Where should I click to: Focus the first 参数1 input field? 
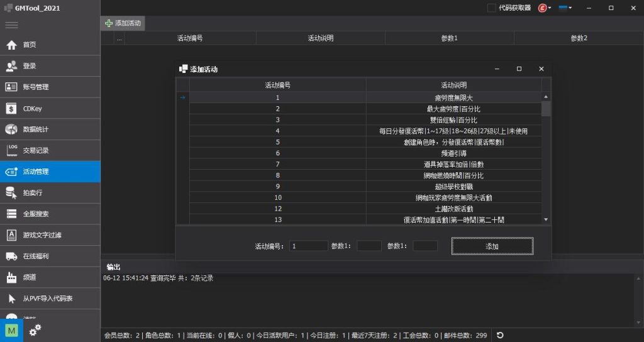point(369,246)
